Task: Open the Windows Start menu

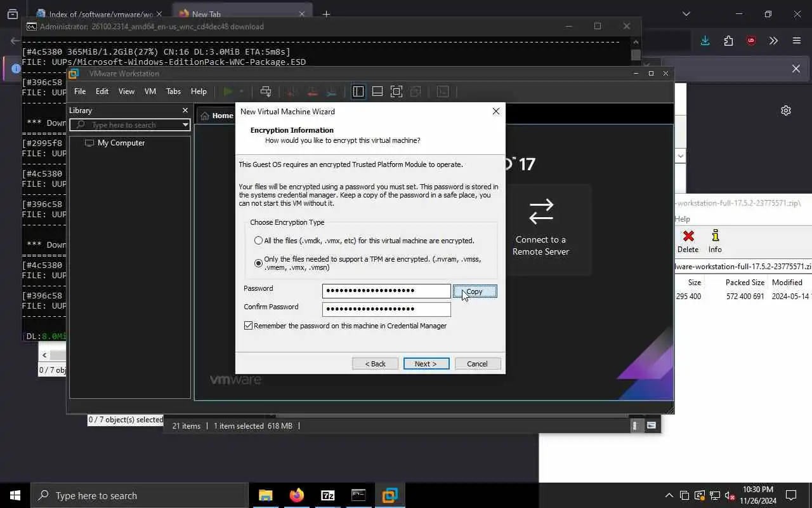Action: click(15, 495)
